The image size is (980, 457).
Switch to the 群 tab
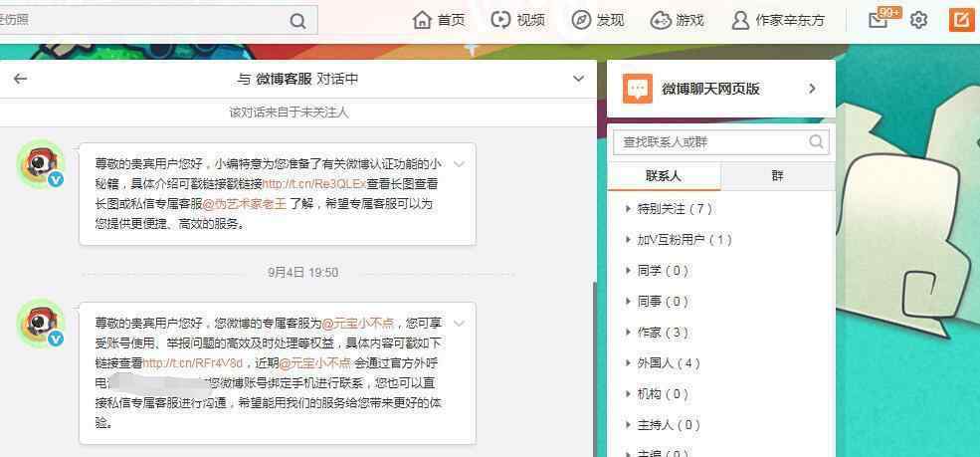click(777, 176)
